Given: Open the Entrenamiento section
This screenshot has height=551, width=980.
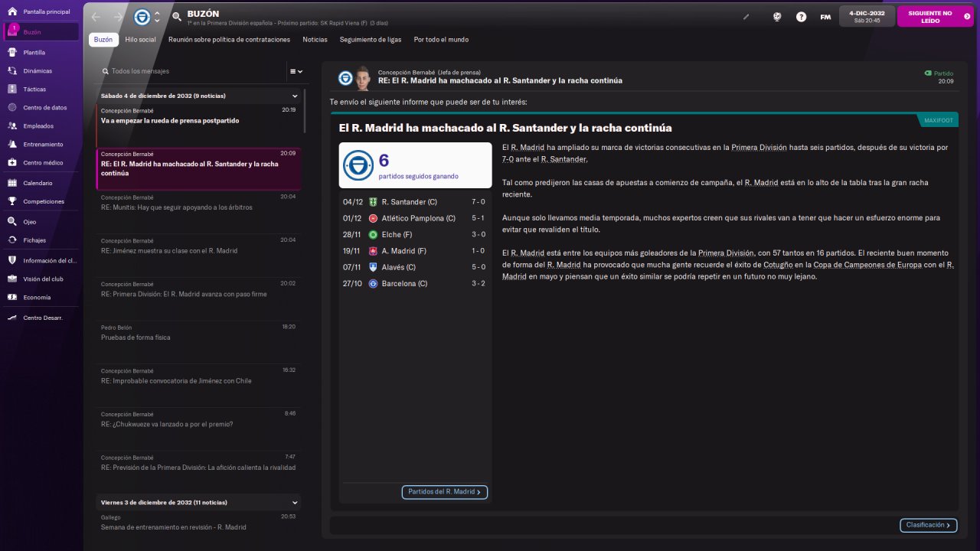Looking at the screenshot, I should (x=41, y=144).
